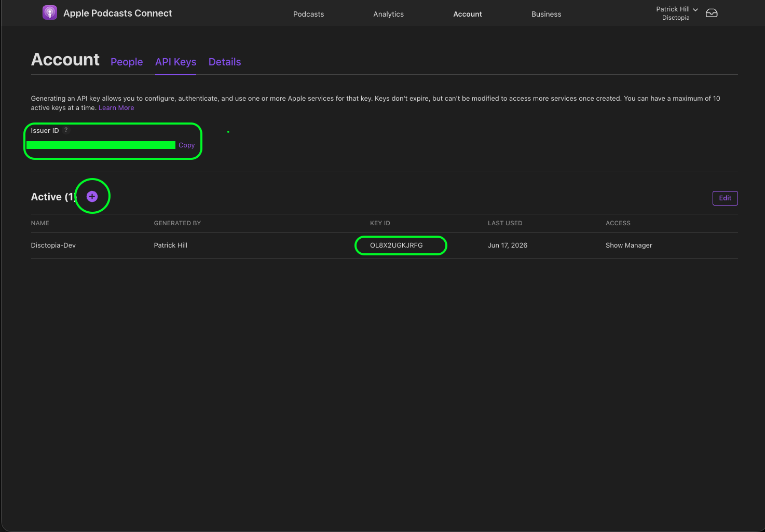Screen dimensions: 765x532
Task: Click the Active (1) section heading
Action: pos(53,197)
